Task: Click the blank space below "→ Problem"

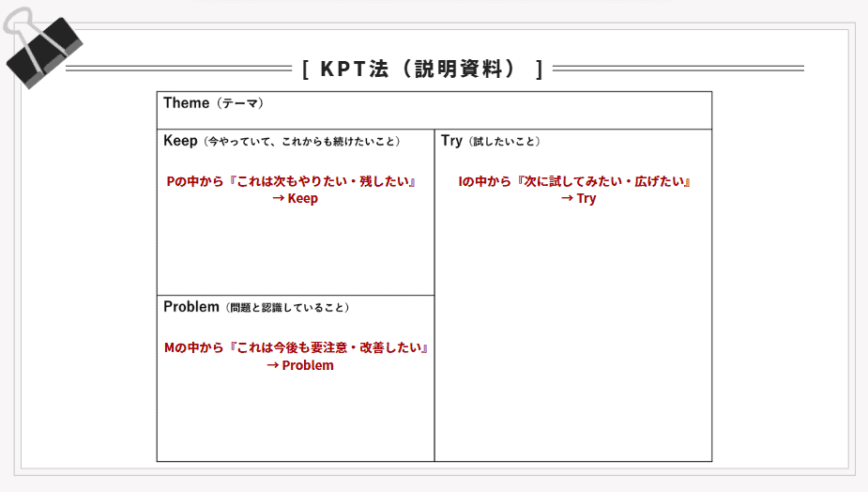Action: tap(295, 418)
